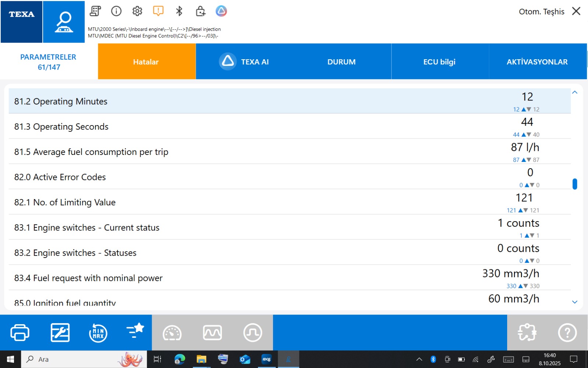Screen dimensions: 588x368
Task: Click the Bluetooth icon in toolbar
Action: point(179,11)
